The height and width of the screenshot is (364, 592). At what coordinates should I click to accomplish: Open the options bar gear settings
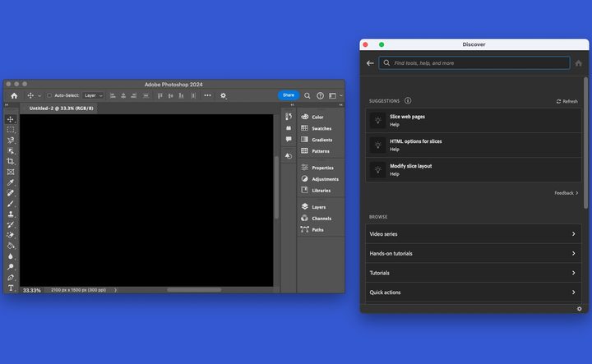coord(223,96)
